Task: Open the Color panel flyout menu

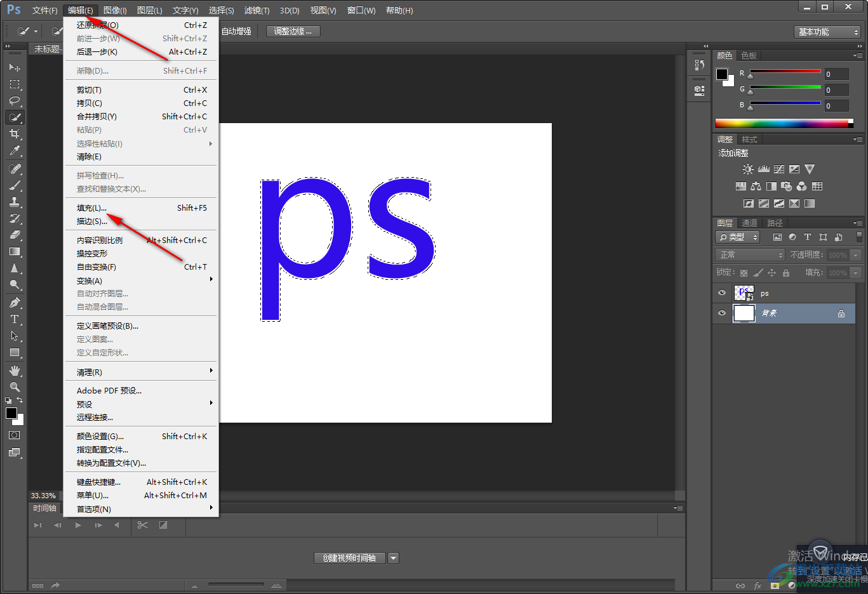Action: 858,55
